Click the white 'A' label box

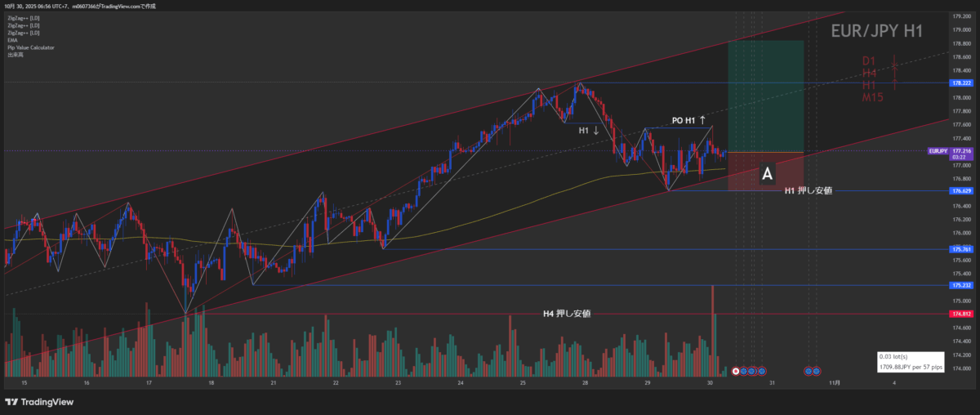pyautogui.click(x=767, y=173)
